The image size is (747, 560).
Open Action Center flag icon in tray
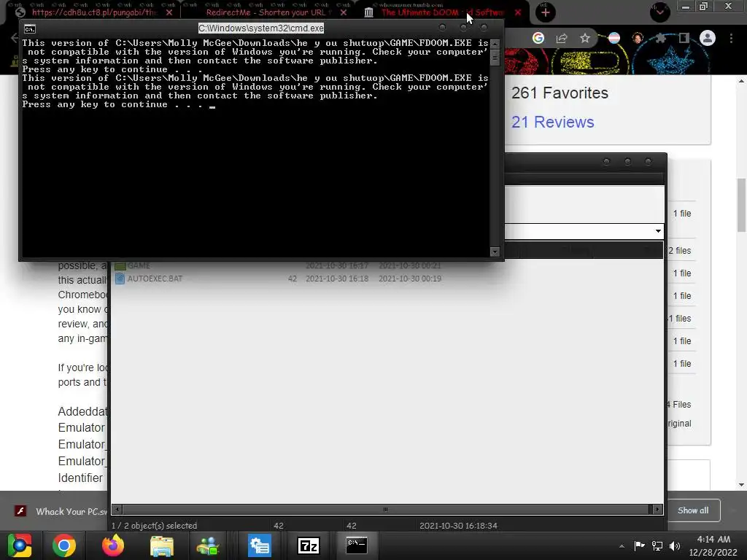(x=639, y=545)
